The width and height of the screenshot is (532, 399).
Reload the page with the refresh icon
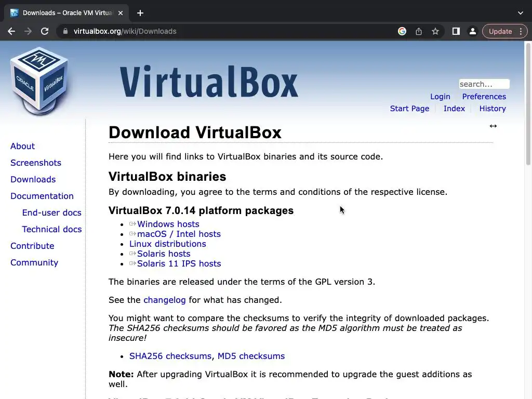[45, 31]
